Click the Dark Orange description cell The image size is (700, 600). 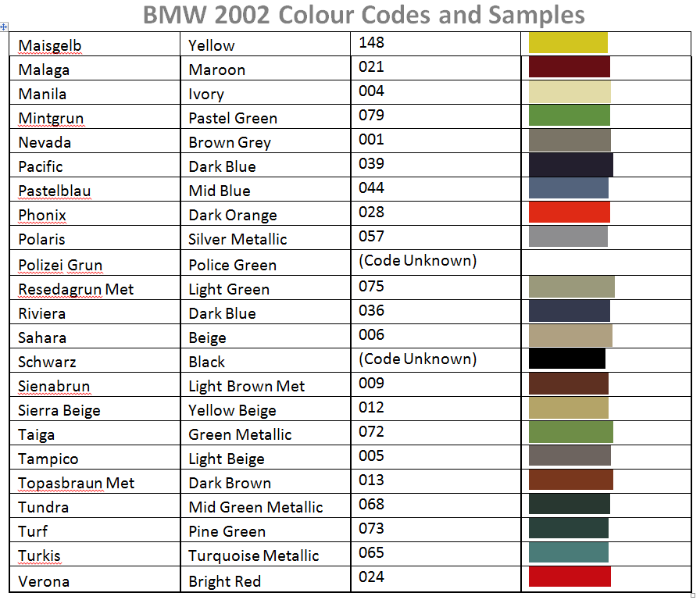[265, 213]
